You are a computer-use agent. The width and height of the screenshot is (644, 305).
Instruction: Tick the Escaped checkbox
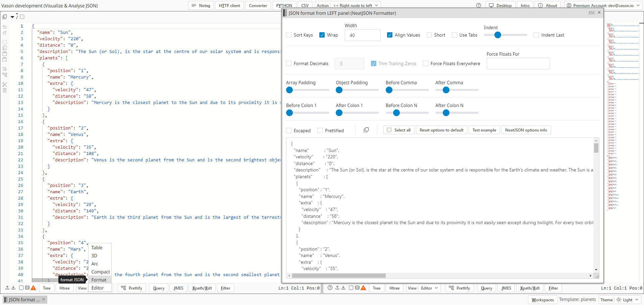(x=289, y=131)
